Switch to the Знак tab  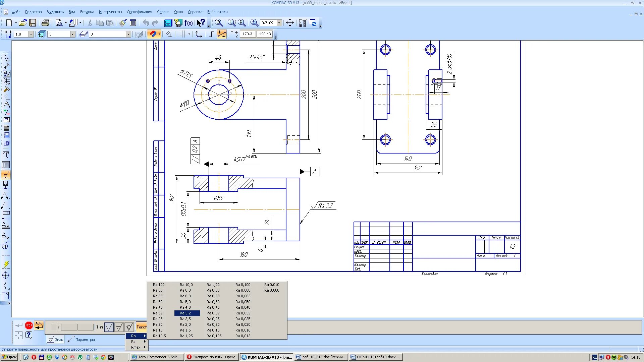pyautogui.click(x=55, y=340)
